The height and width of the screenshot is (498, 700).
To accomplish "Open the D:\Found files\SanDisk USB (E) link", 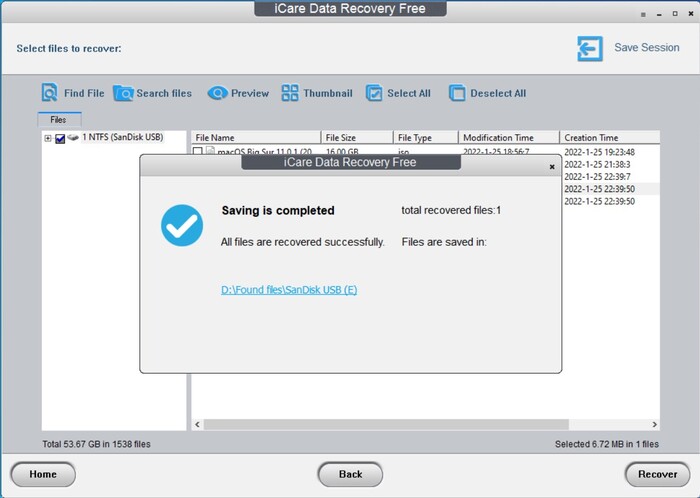I will (289, 290).
